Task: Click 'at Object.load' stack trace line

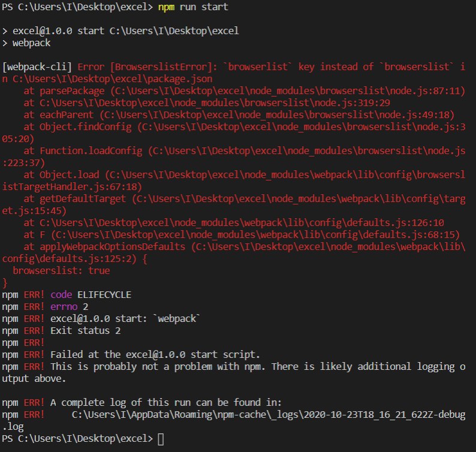Action: point(234,180)
